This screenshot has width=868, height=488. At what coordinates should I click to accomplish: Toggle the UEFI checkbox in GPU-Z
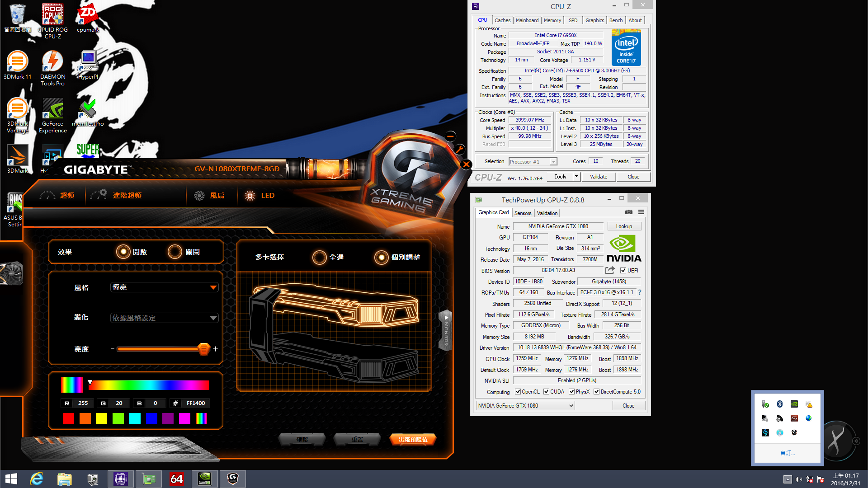pos(623,271)
